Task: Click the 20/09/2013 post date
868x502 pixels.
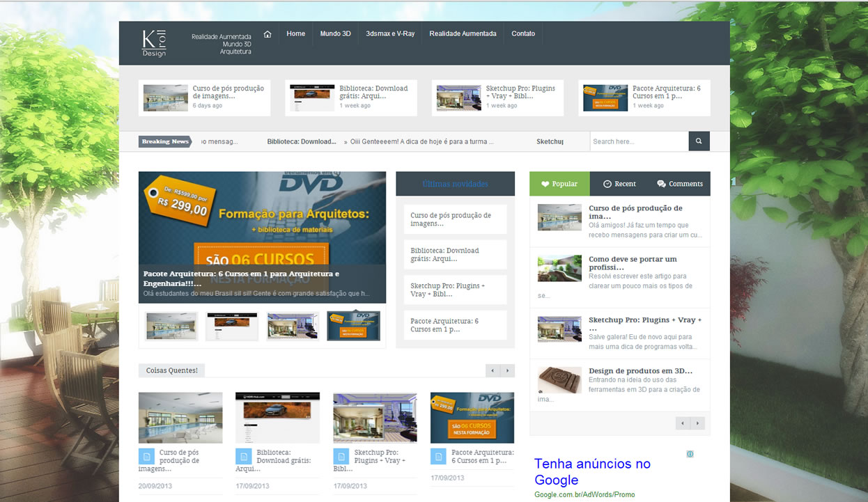Action: [155, 485]
